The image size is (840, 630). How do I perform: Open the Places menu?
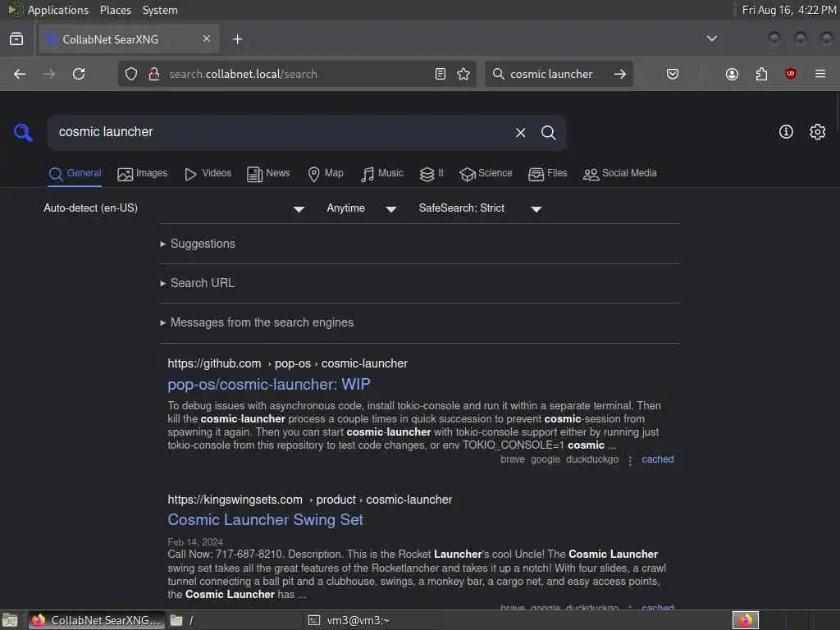[115, 10]
